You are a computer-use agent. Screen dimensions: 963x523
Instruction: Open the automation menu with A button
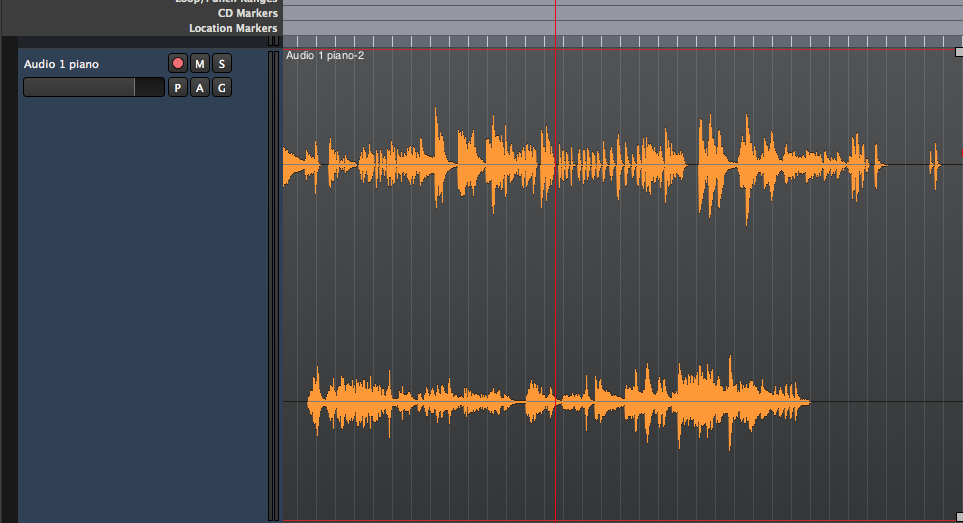[200, 88]
